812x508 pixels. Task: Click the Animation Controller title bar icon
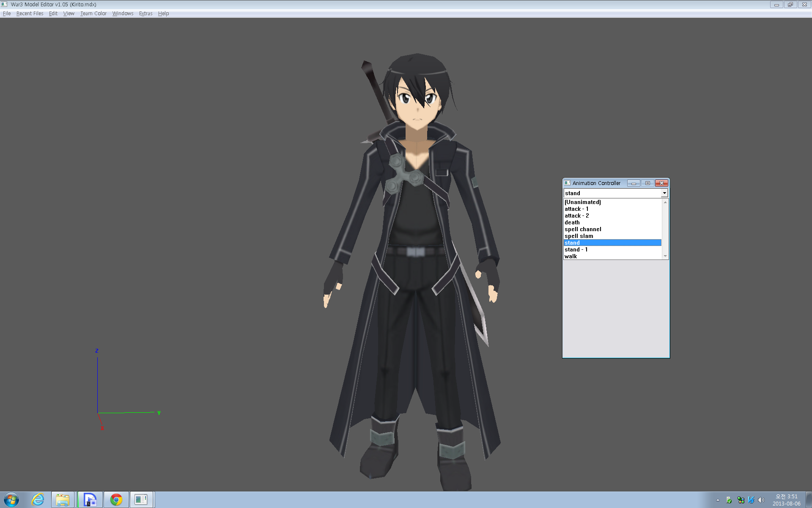pos(568,183)
